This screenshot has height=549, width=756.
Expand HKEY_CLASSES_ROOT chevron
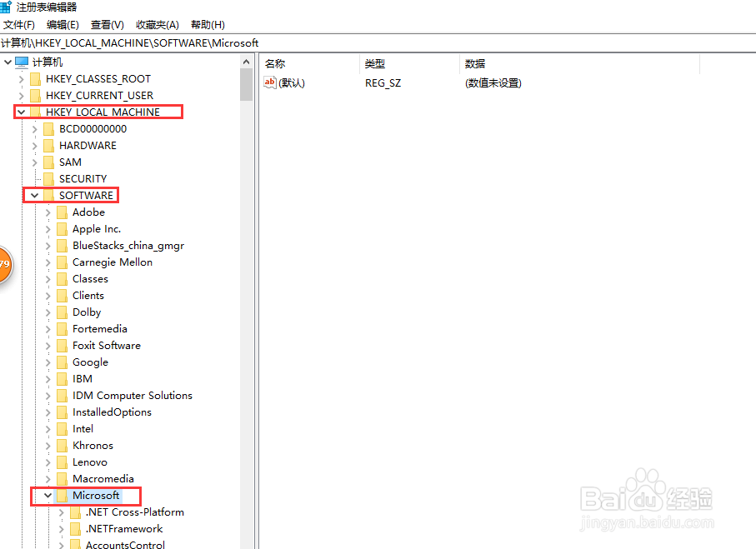(21, 79)
